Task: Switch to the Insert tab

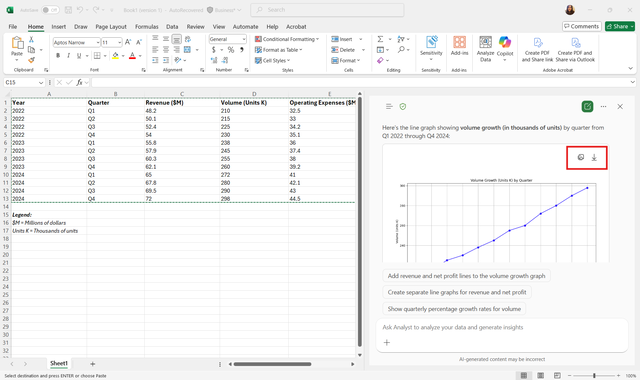Action: 59,27
